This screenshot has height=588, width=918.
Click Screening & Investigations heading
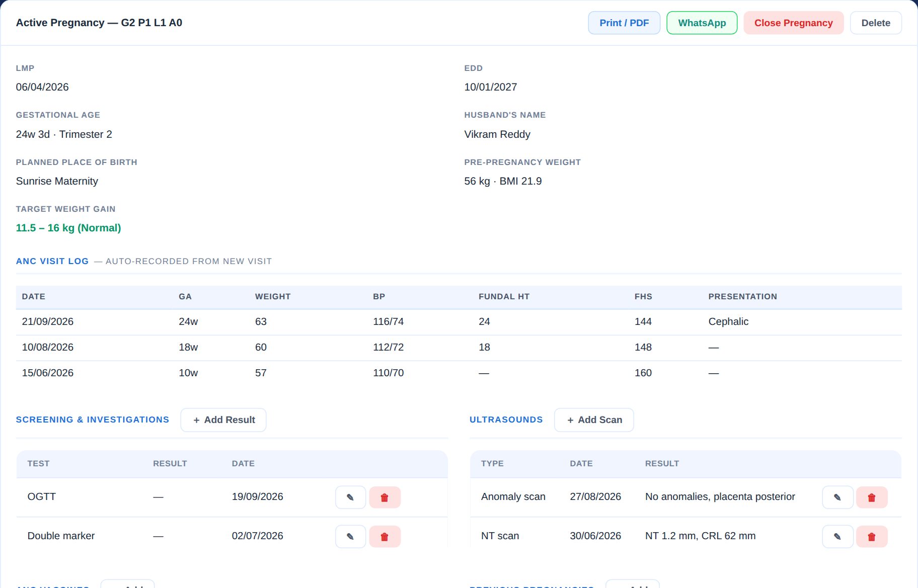tap(93, 419)
